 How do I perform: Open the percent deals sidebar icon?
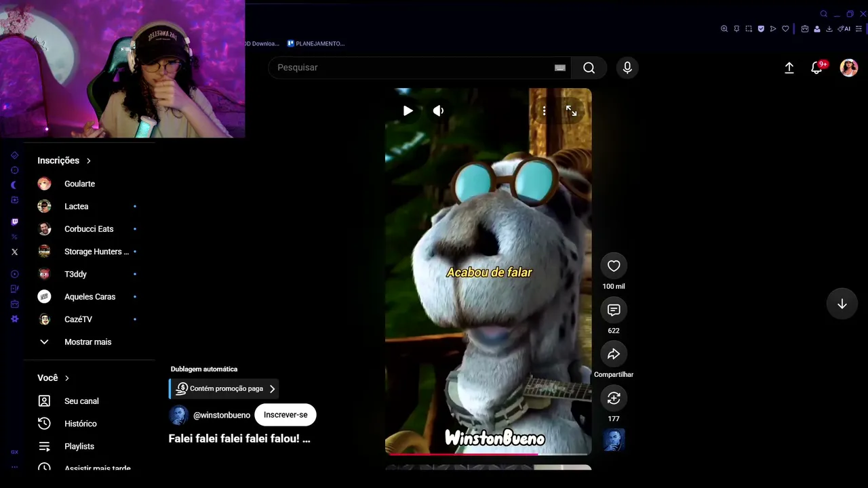(x=14, y=237)
